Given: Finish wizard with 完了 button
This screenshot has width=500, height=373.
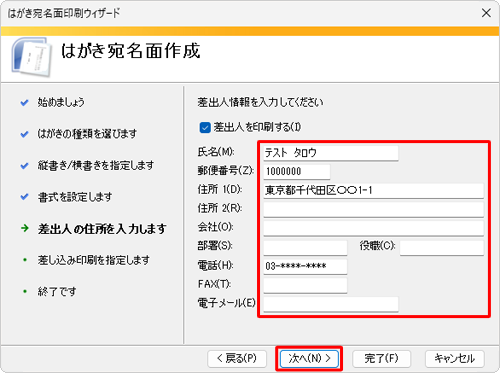Looking at the screenshot, I should pos(381,359).
